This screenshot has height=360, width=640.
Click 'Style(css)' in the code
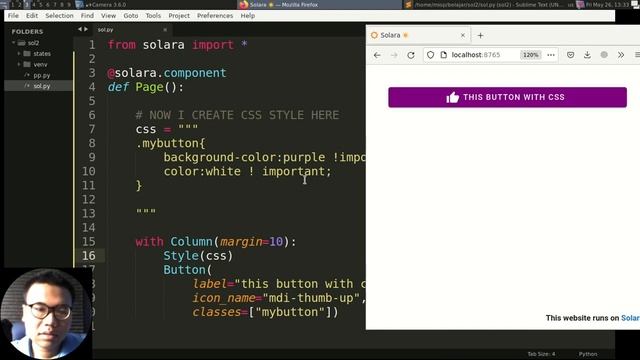click(x=198, y=256)
